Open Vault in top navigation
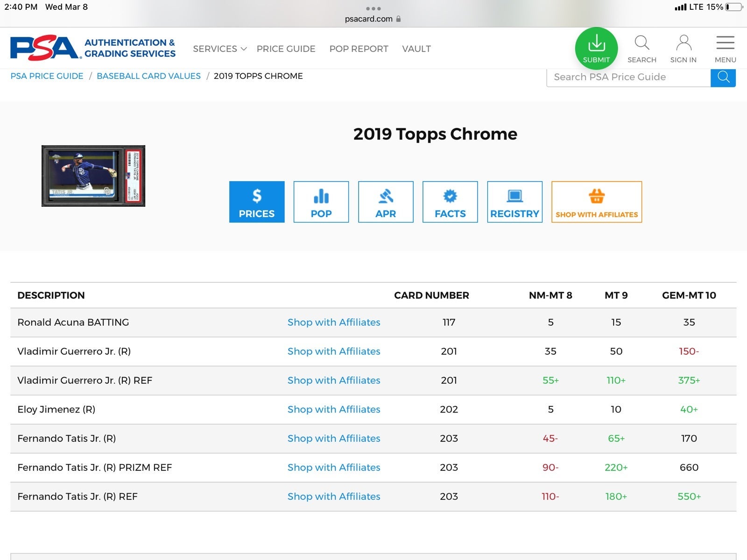This screenshot has width=747, height=560. (416, 49)
